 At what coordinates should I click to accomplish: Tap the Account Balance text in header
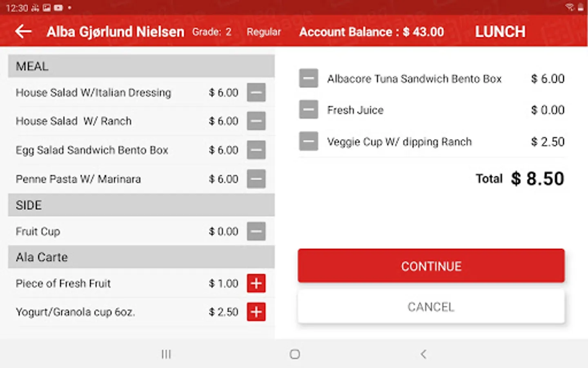371,32
